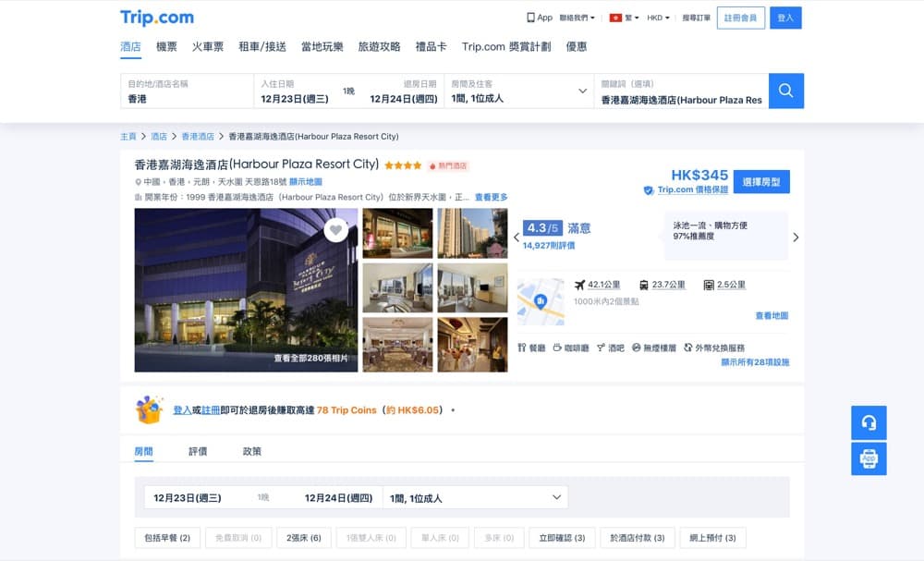
Task: Open the banquet hall photo thumbnail
Action: (x=397, y=345)
